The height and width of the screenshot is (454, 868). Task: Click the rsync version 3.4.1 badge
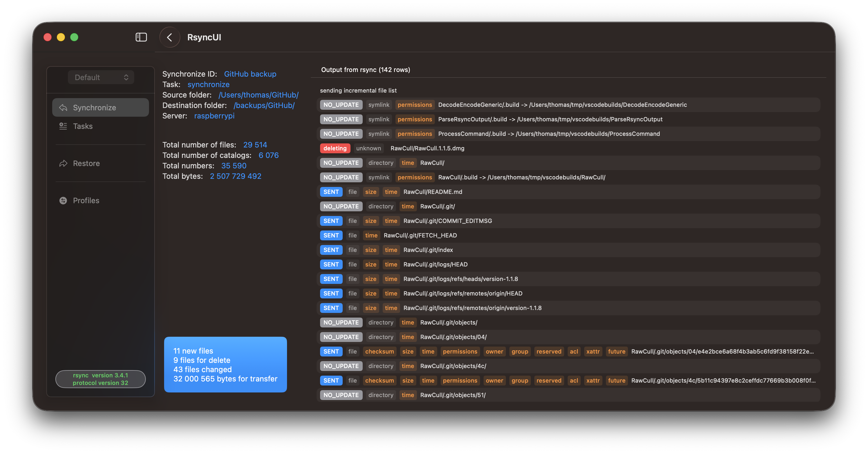point(100,379)
